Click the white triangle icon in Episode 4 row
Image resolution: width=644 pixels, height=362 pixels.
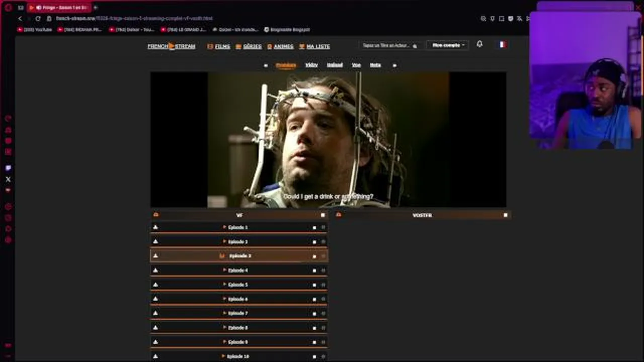tap(155, 270)
